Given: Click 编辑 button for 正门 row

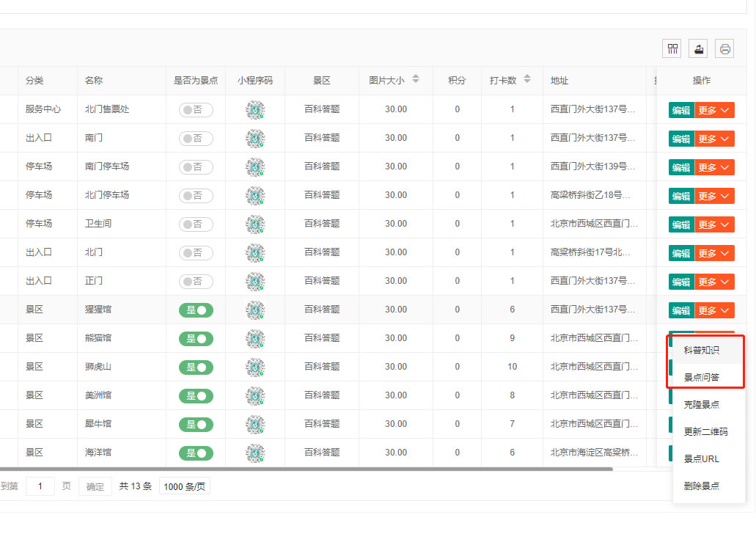Looking at the screenshot, I should coord(681,282).
